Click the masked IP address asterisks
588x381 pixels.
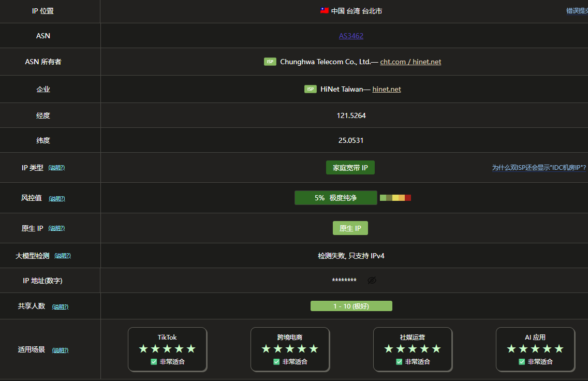[x=344, y=281]
